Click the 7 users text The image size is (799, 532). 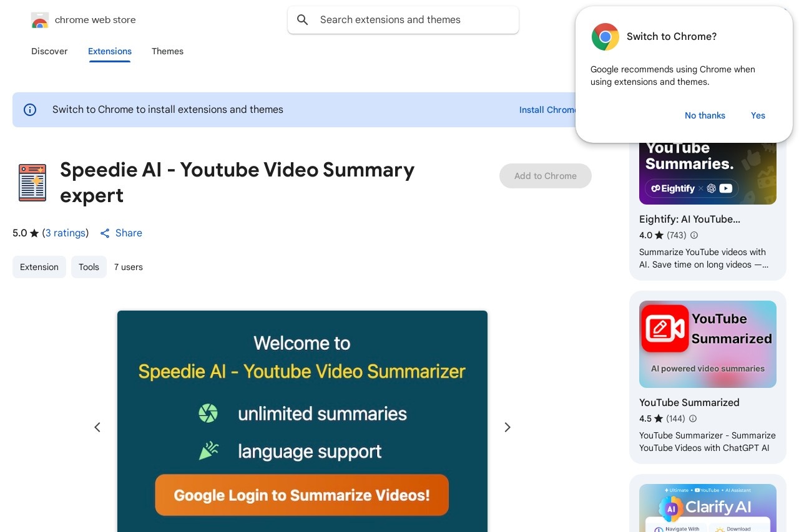(x=129, y=267)
